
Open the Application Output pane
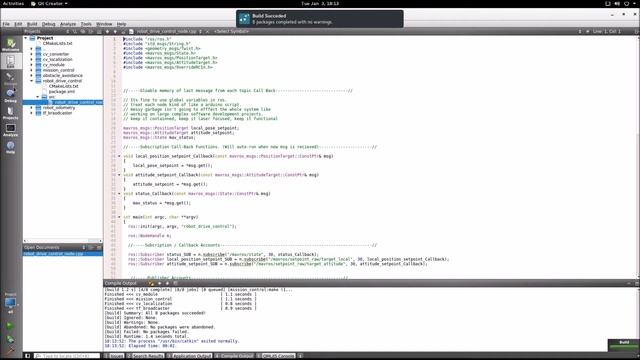[189, 356]
